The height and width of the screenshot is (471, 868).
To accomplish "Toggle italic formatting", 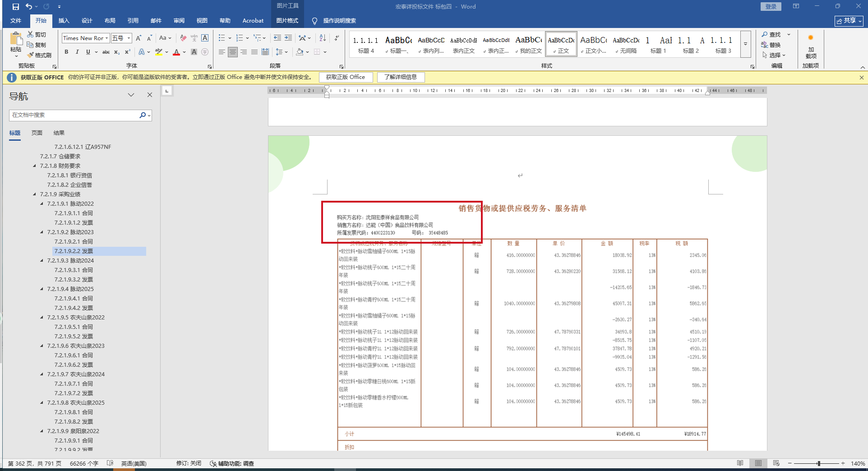I will [x=77, y=52].
